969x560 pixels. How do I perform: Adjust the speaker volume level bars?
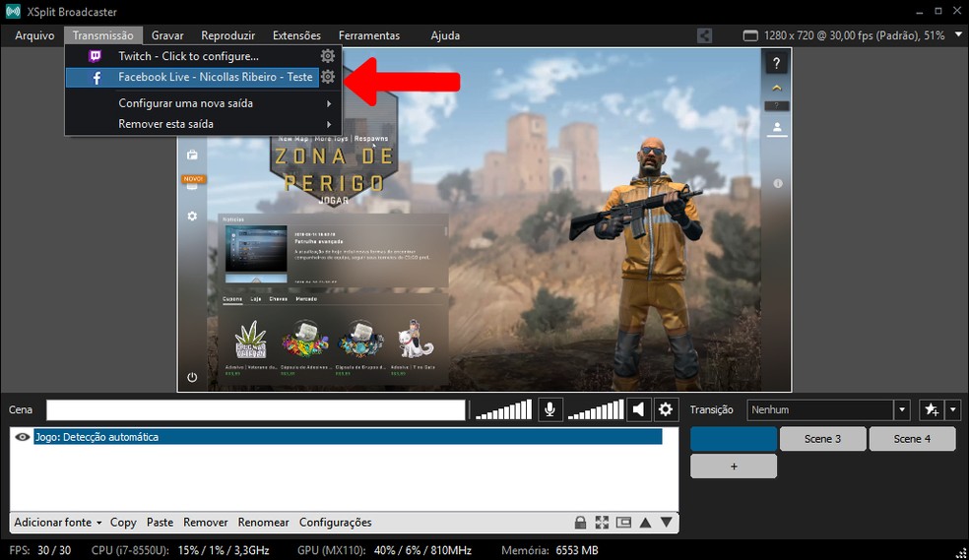[596, 409]
